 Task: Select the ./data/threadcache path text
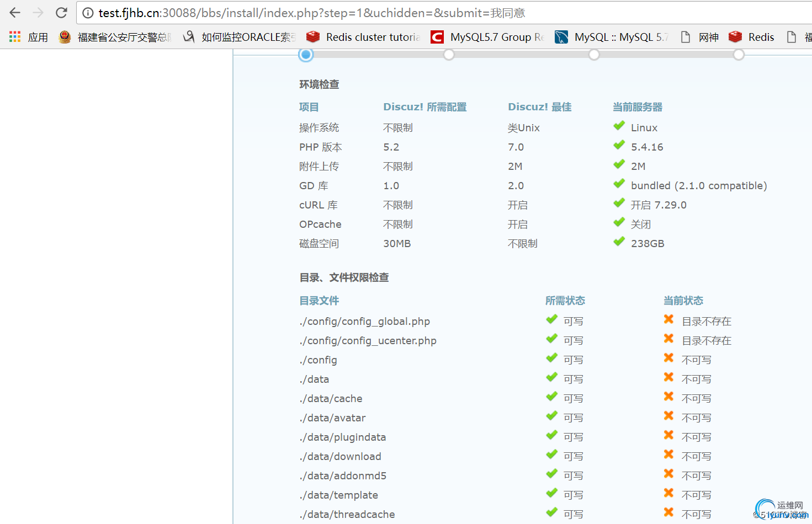coord(347,515)
